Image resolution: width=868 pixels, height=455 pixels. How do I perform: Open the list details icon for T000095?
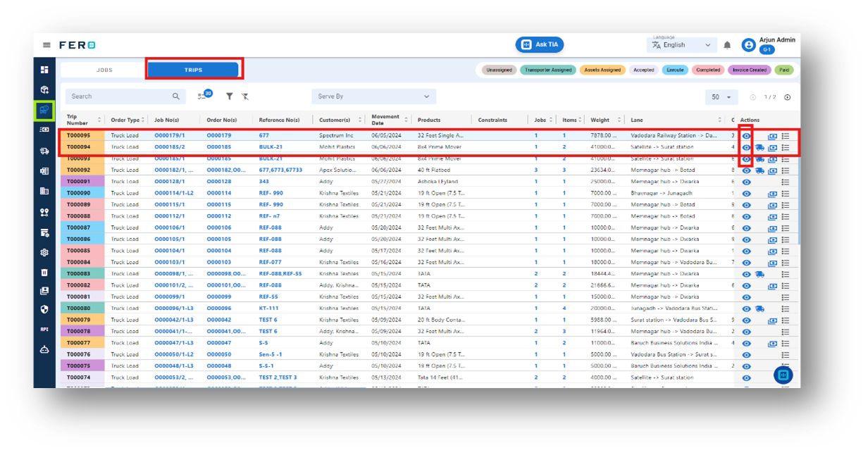click(785, 136)
